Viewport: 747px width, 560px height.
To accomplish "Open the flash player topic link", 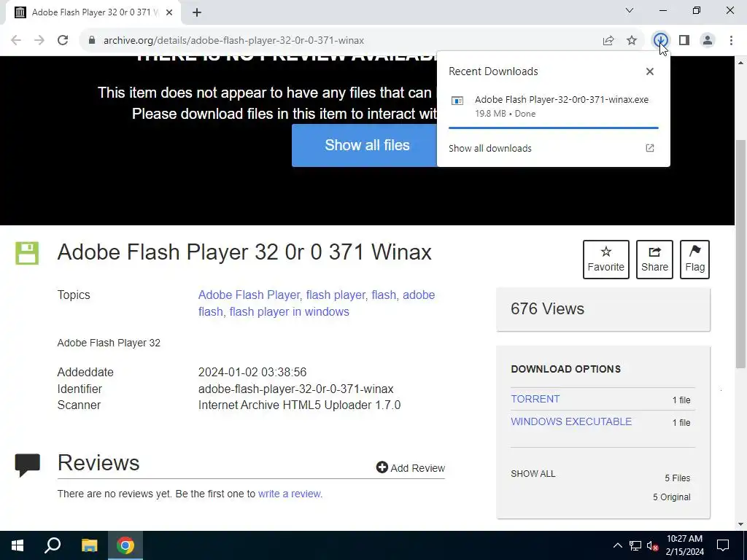I will pyautogui.click(x=336, y=295).
